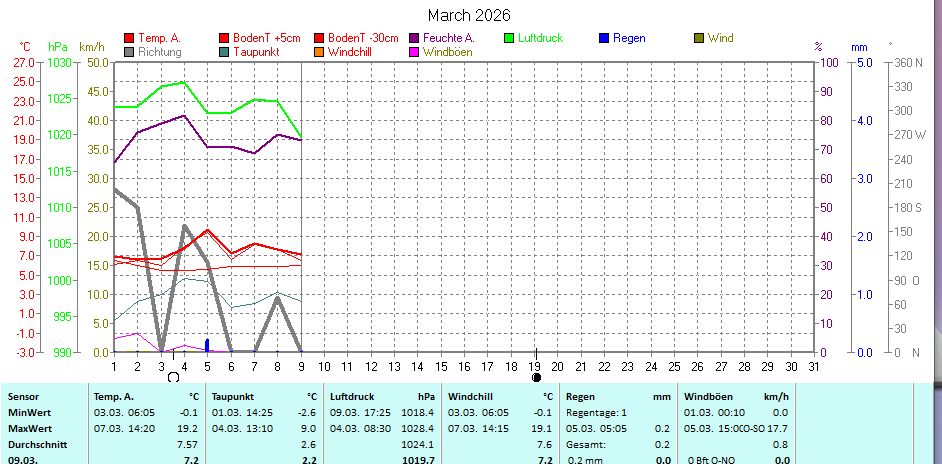Click the Sensor header in the table
Viewport: 942px width, 464px height.
(26, 396)
